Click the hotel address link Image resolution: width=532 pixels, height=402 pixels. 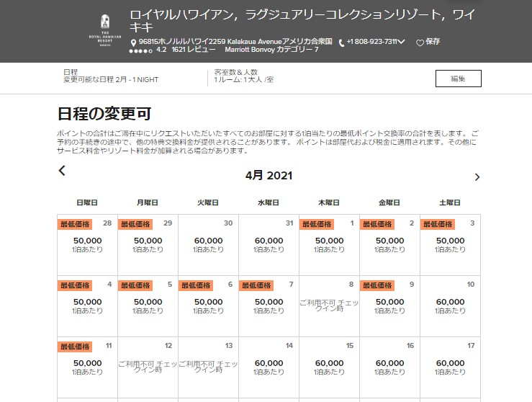point(235,41)
